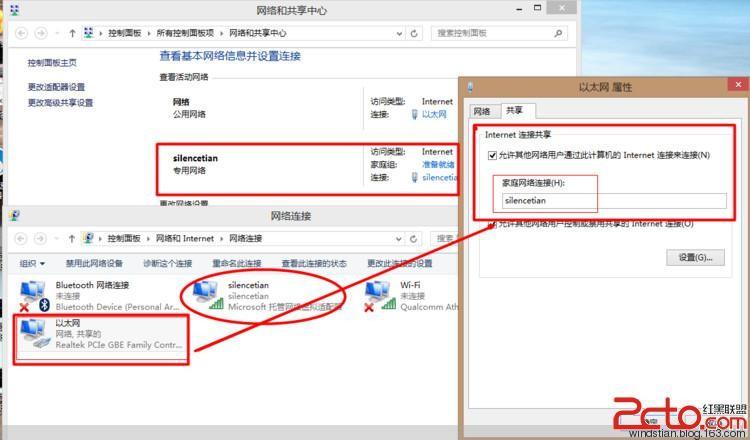Toggle 允许其他网络用户控制或禁用共享的 Internet 连接 checkbox
Screen dimensions: 750x440
pos(492,224)
